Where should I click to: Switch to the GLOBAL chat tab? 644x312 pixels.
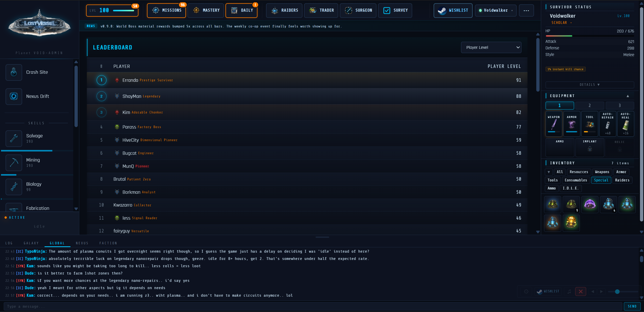pos(57,243)
